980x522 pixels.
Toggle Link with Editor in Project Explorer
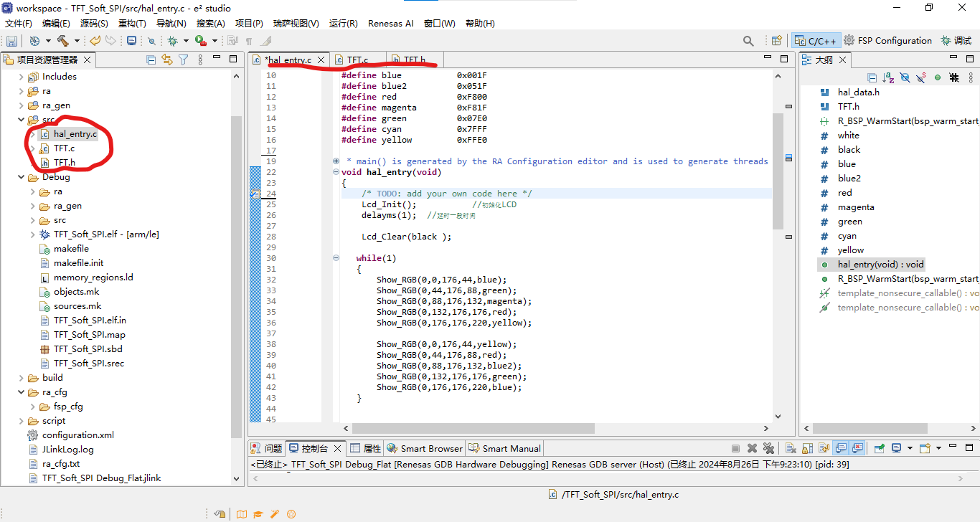tap(167, 60)
